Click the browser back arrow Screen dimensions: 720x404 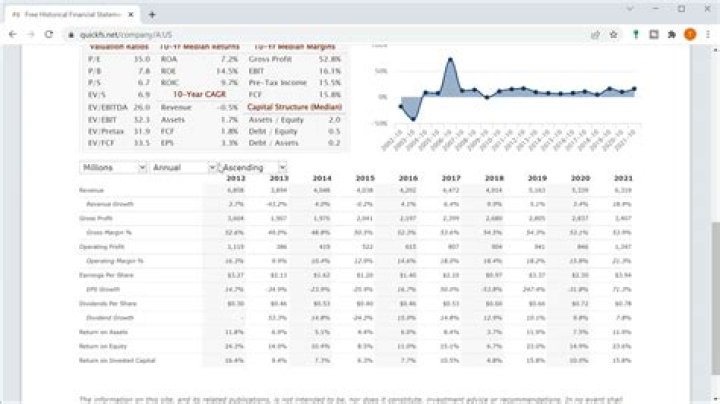click(13, 34)
